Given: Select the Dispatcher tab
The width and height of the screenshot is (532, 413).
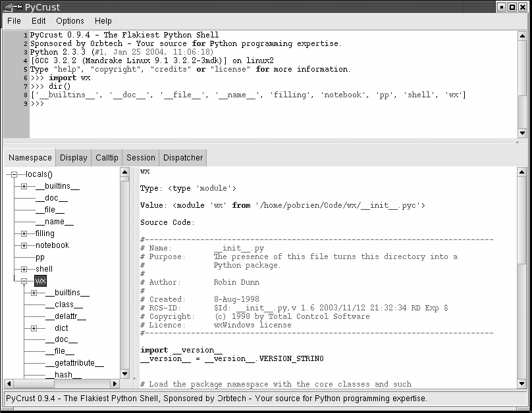Looking at the screenshot, I should (x=183, y=158).
